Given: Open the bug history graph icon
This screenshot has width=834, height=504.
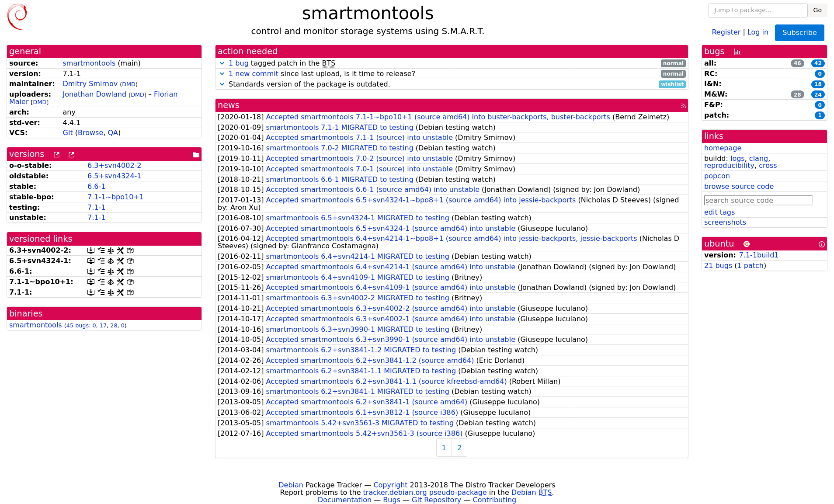Looking at the screenshot, I should click(737, 52).
